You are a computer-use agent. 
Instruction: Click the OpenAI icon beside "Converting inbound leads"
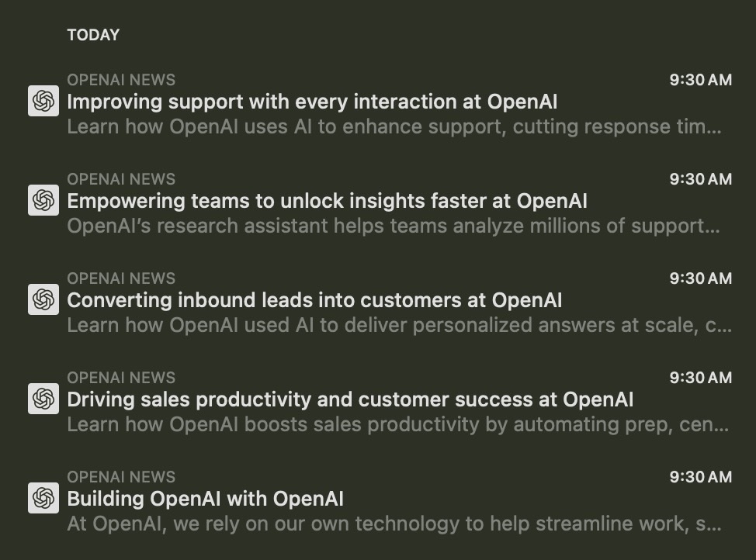[43, 300]
